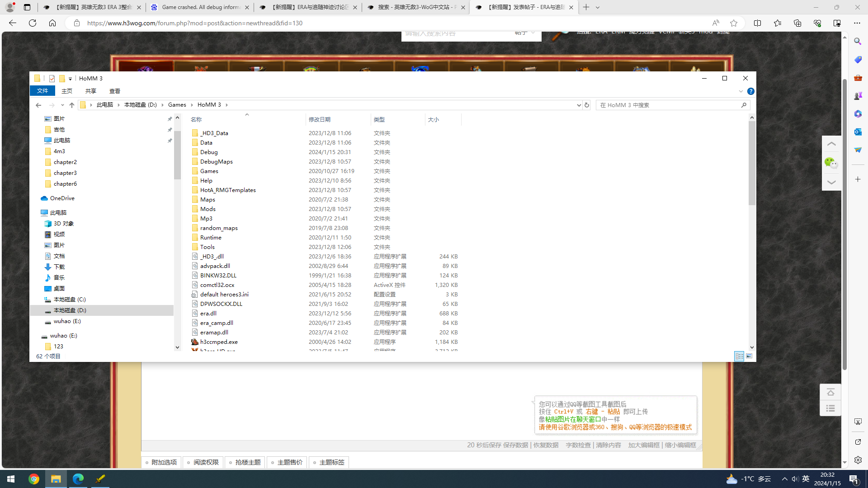Viewport: 868px width, 488px height.
Task: Refresh the Edge browser page
Action: pyautogui.click(x=33, y=23)
